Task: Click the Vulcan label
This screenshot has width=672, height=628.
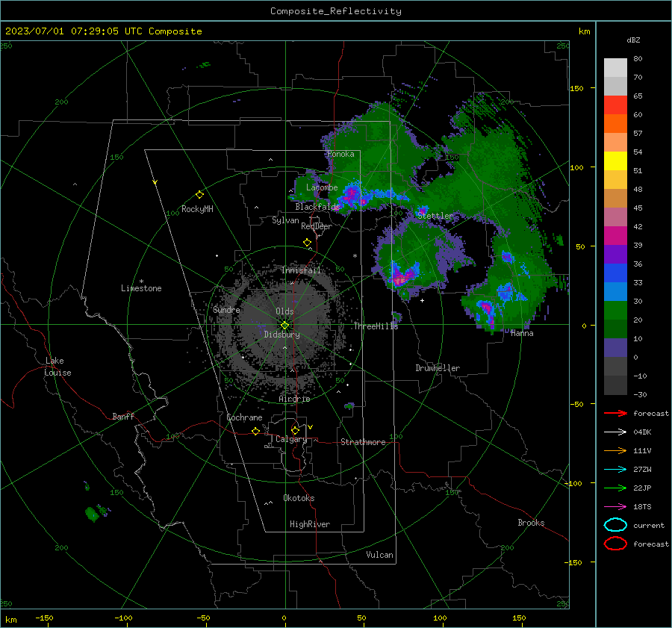Action: [379, 555]
